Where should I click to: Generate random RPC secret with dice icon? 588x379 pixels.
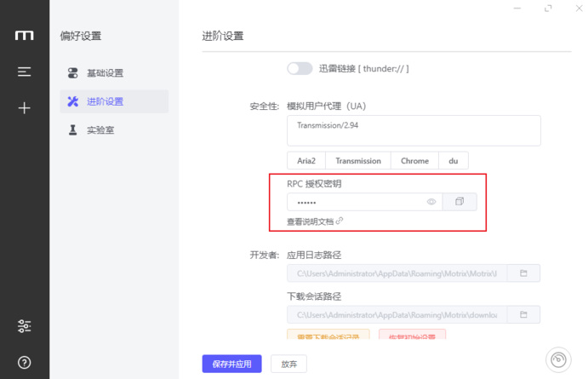(x=460, y=202)
